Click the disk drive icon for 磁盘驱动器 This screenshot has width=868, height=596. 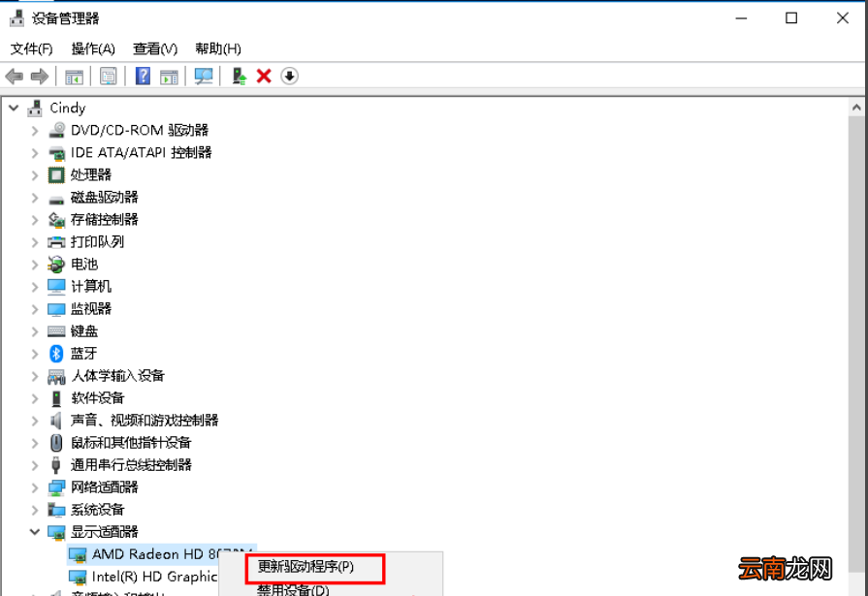[56, 199]
